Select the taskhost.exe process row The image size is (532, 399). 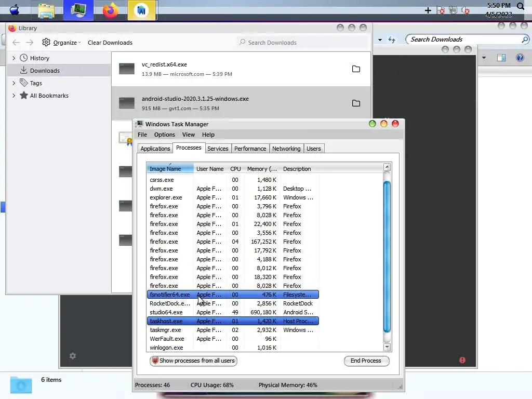click(x=233, y=321)
